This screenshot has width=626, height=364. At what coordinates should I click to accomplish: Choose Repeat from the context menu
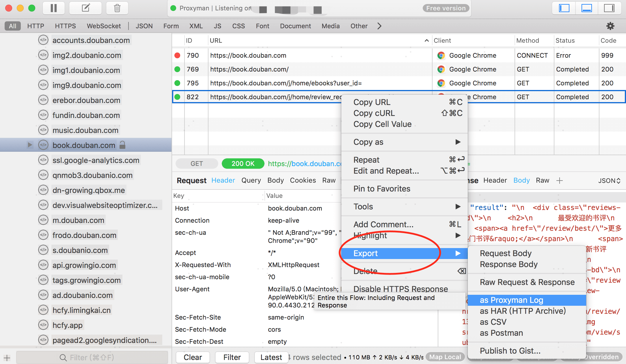(404, 160)
